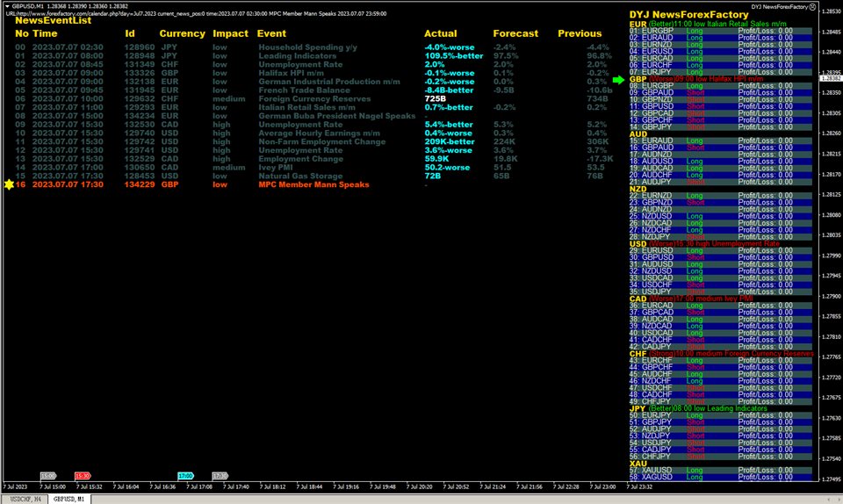Select pair row 25: NZDUSD

(720, 217)
